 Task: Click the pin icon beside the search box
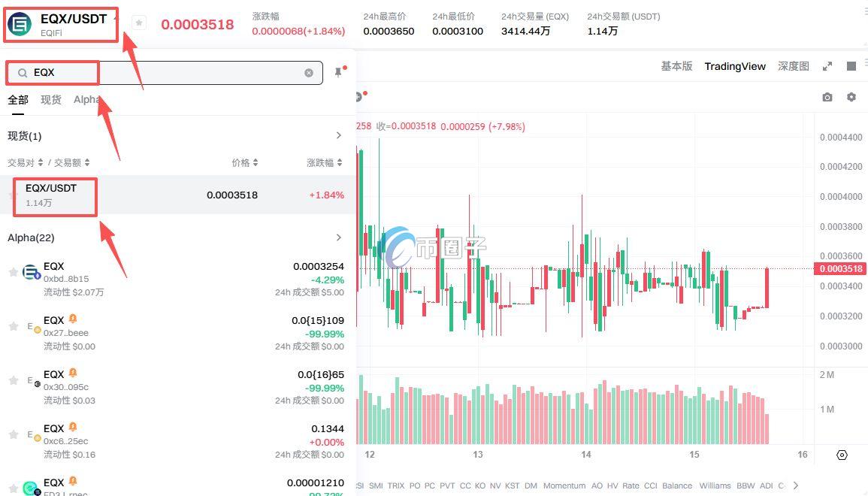coord(337,71)
